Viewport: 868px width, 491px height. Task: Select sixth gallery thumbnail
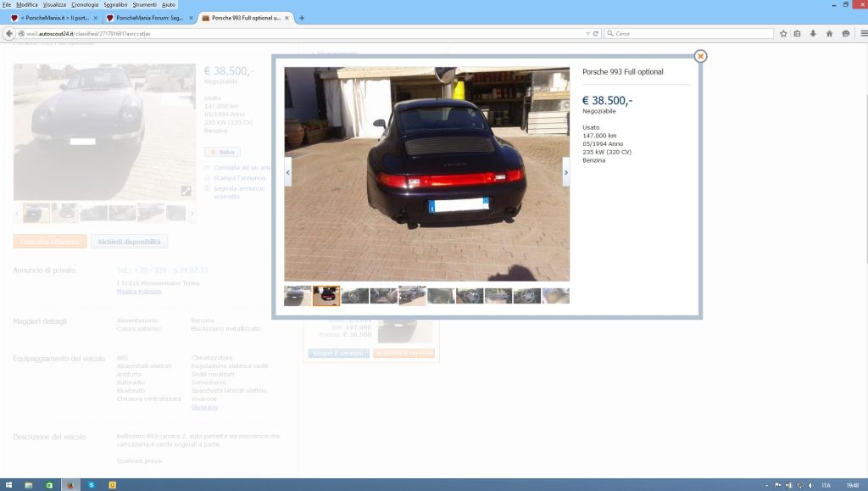(441, 296)
